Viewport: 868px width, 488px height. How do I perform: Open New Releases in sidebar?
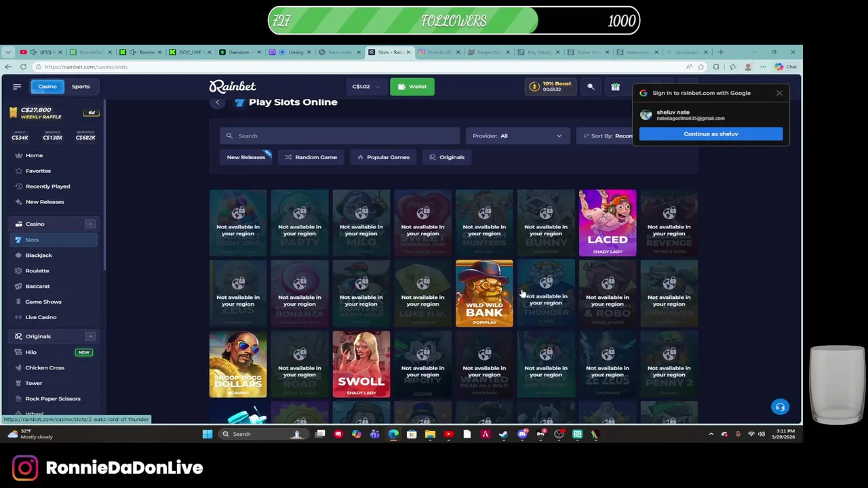click(45, 202)
